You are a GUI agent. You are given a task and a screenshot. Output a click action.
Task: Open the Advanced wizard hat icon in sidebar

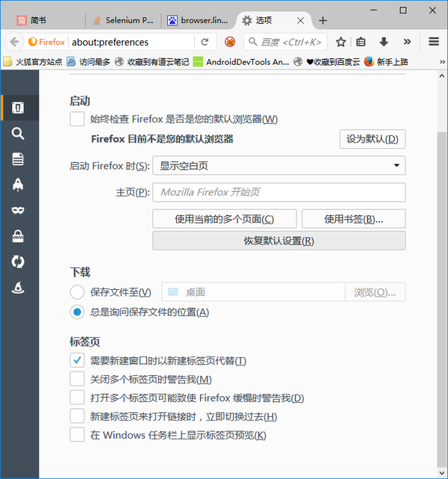(18, 288)
